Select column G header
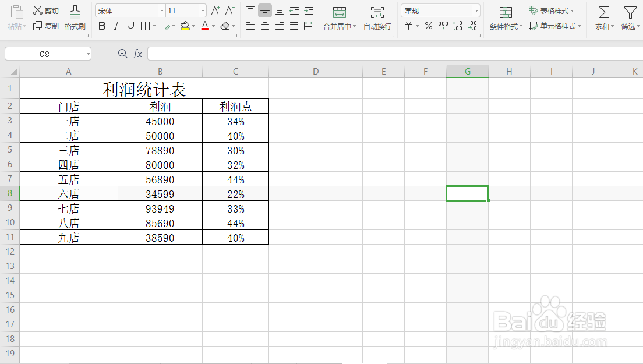Image resolution: width=643 pixels, height=364 pixels. [468, 72]
